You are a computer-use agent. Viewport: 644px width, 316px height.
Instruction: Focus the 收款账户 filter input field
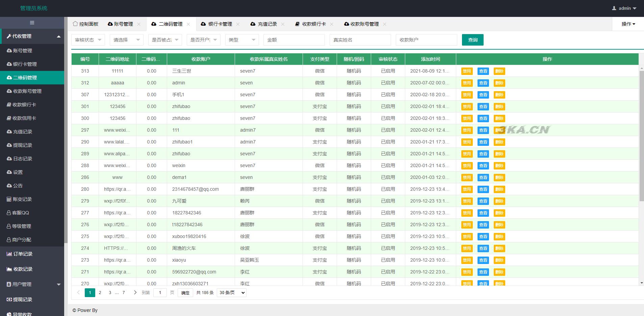point(427,40)
